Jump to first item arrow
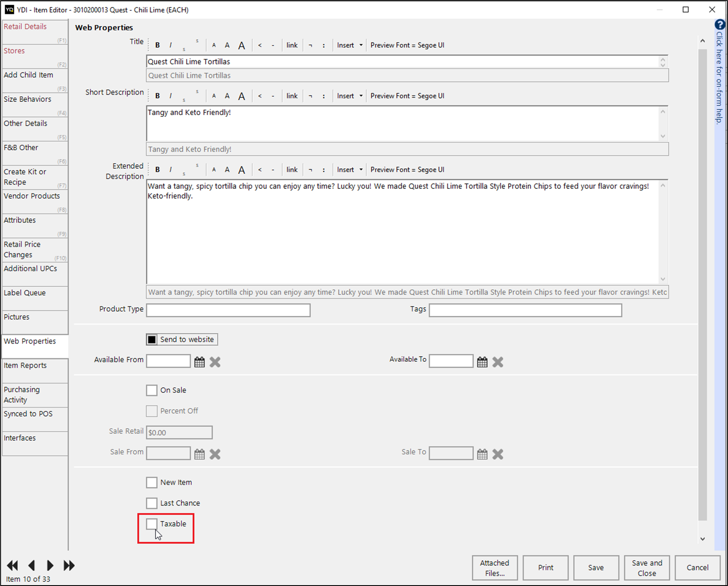 point(12,565)
